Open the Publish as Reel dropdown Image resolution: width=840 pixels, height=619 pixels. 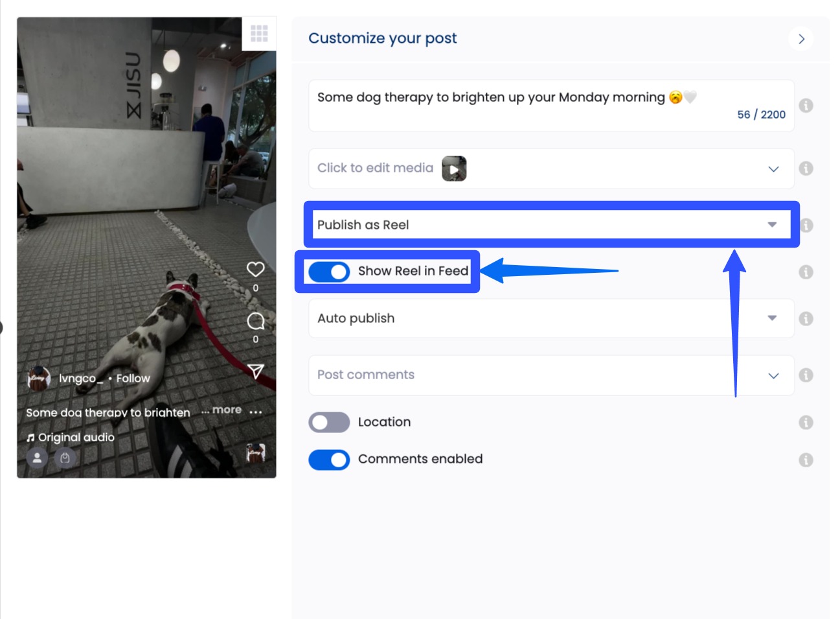tap(551, 225)
